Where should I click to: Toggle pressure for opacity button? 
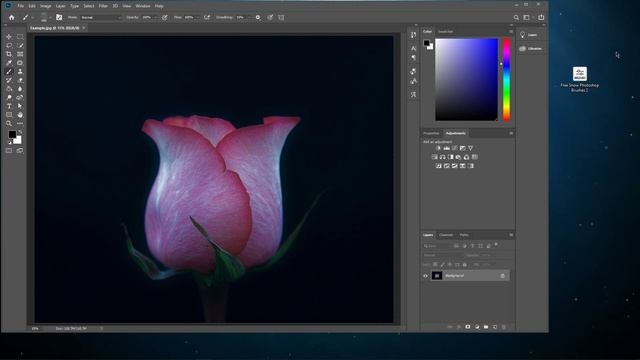coord(165,18)
